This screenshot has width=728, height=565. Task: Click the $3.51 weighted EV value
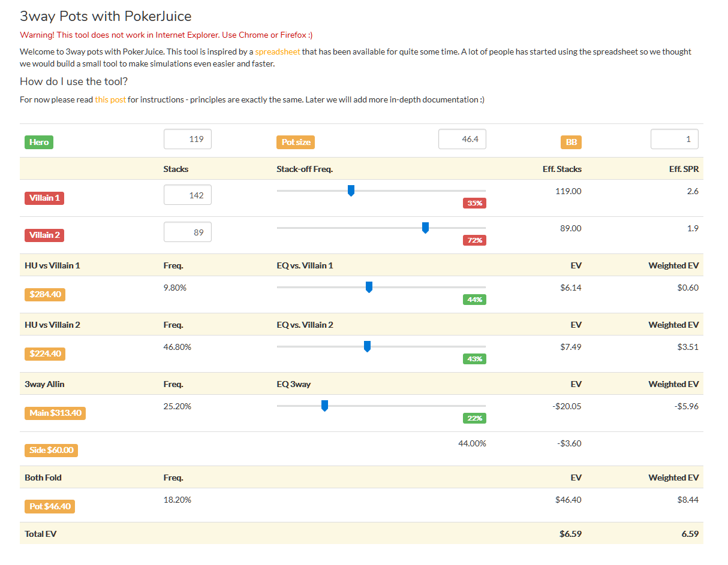(688, 347)
